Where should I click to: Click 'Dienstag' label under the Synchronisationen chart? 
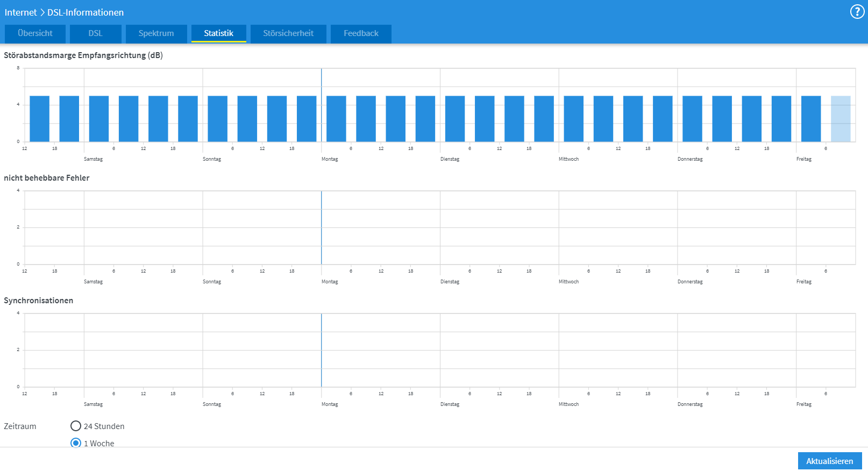pos(450,404)
